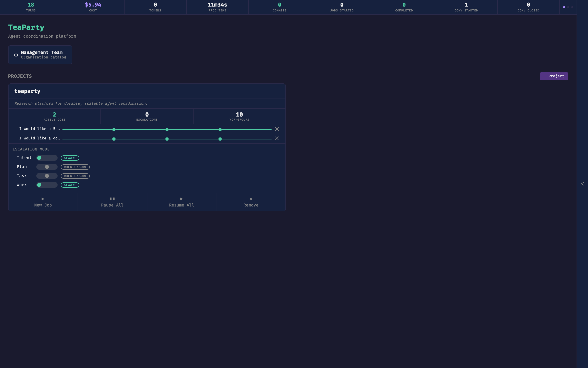
Task: Click the Completed stat
Action: pos(404,7)
